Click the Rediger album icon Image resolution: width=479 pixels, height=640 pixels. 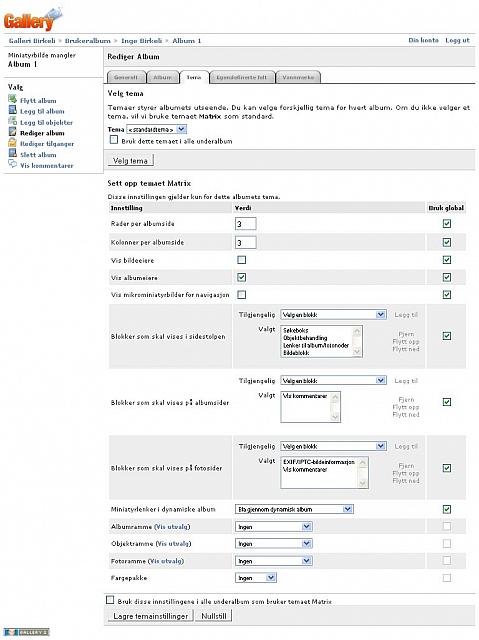click(12, 132)
